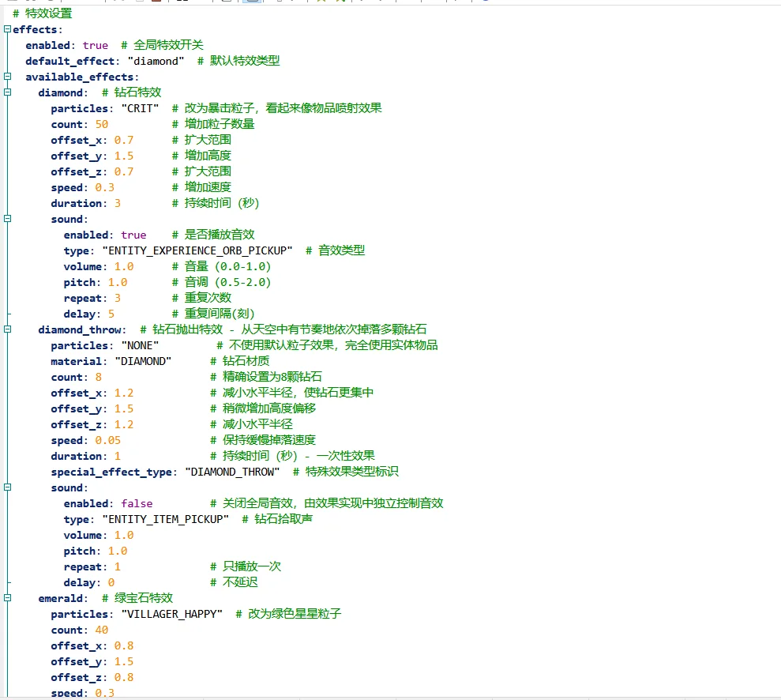Click the '音调 (0.5-2.0)' comment
Screen dimensions: 781x700
[x=227, y=283]
